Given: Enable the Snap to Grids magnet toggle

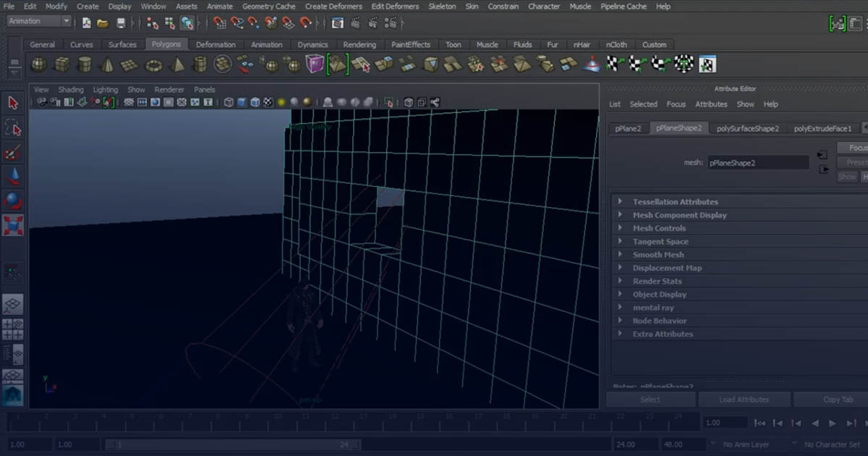Looking at the screenshot, I should tap(220, 22).
